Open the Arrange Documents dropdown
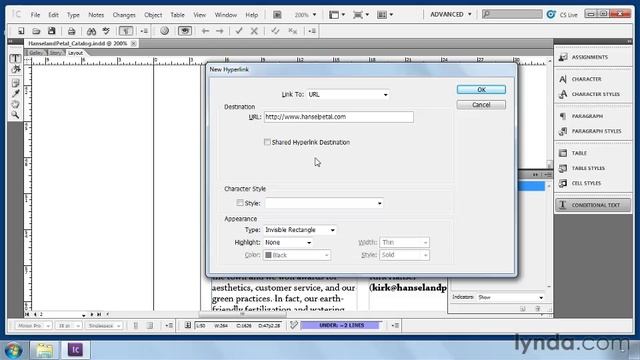This screenshot has width=640, height=360. pyautogui.click(x=385, y=15)
